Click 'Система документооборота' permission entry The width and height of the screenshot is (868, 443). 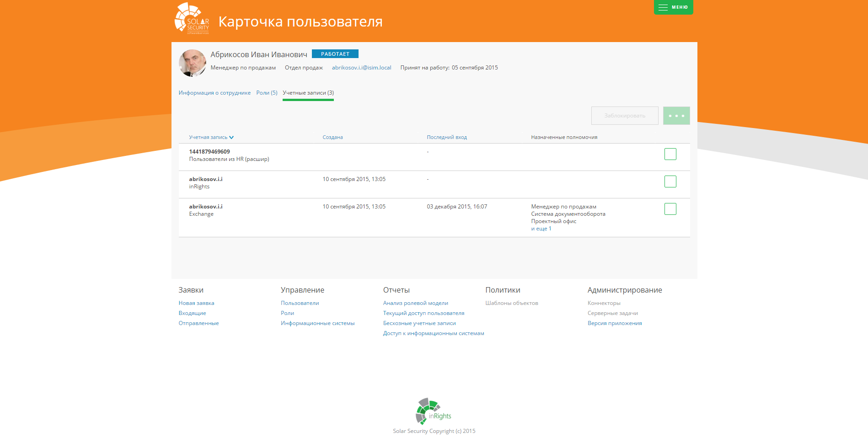tap(568, 214)
